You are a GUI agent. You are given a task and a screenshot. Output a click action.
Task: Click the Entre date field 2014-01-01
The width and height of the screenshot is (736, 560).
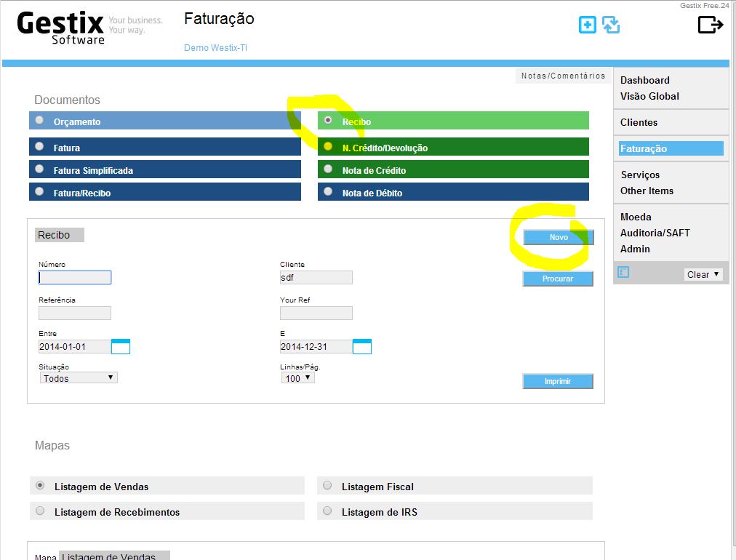(75, 346)
